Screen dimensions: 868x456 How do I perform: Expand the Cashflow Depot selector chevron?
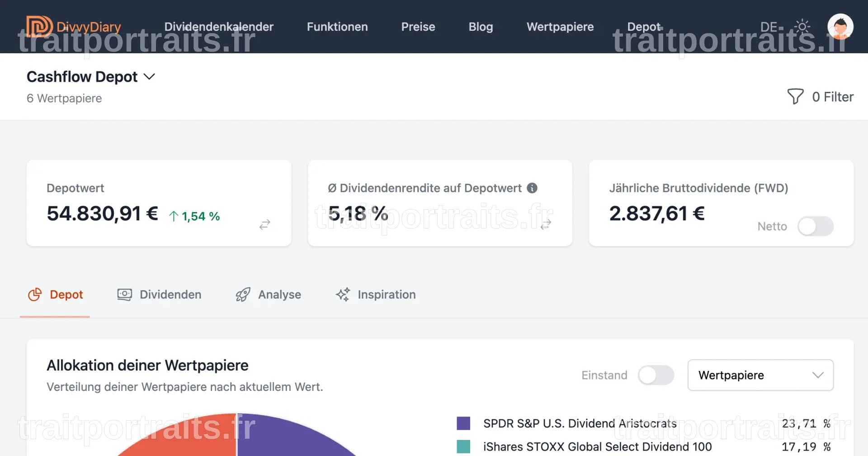(x=149, y=77)
